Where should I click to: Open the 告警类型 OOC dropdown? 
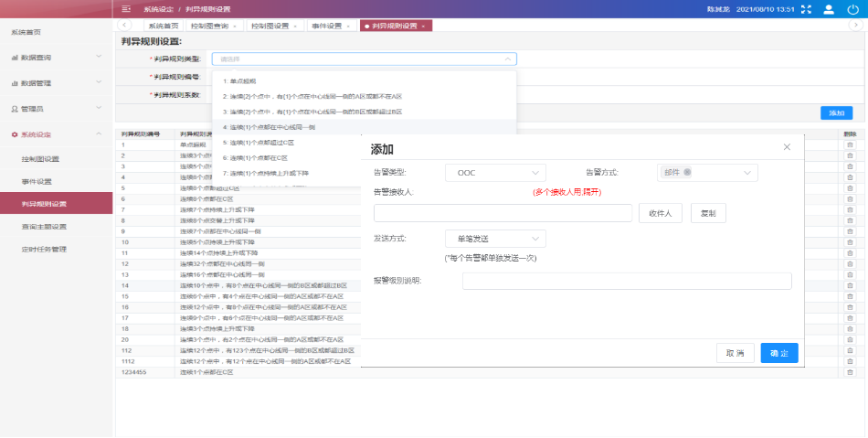point(494,172)
